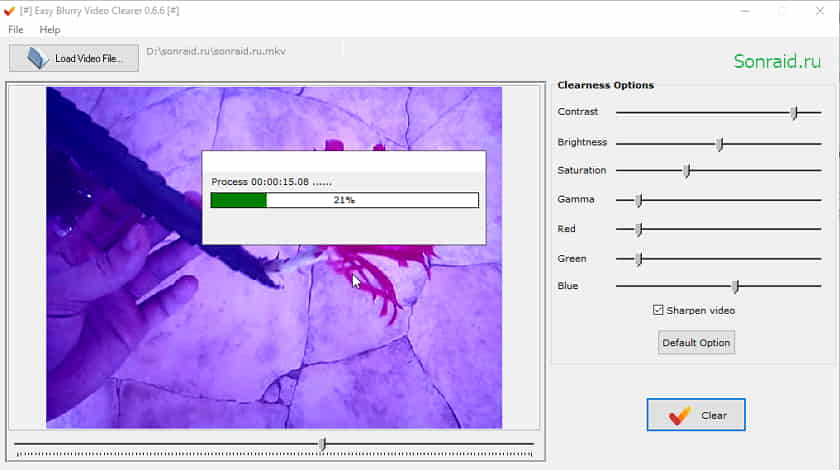Click the Clear button

[695, 415]
